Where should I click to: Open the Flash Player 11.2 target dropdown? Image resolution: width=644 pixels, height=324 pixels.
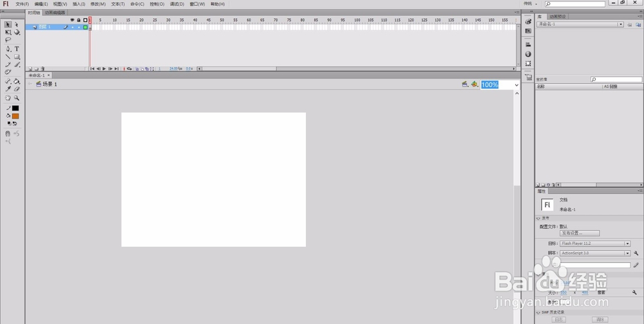pyautogui.click(x=595, y=243)
